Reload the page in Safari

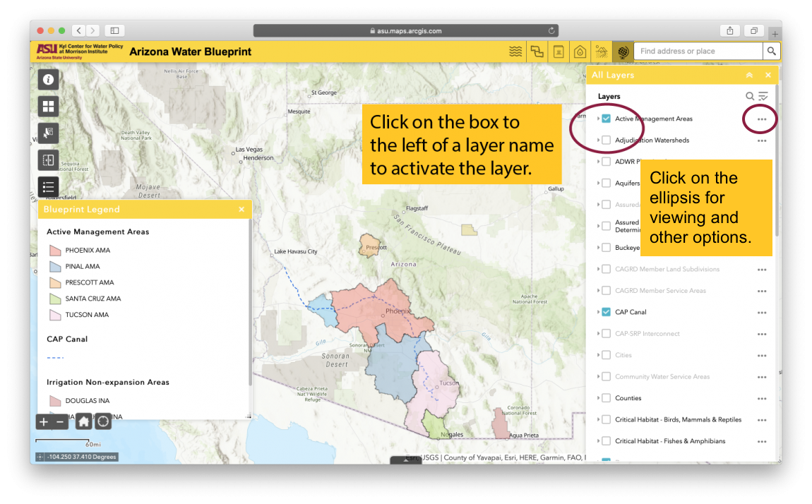point(551,30)
